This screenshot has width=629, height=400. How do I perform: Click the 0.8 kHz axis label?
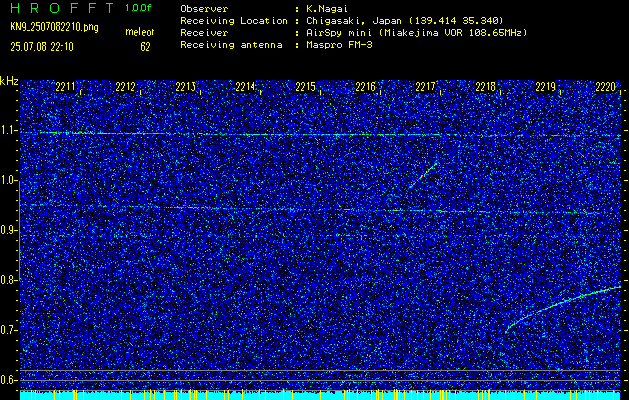coord(7,280)
